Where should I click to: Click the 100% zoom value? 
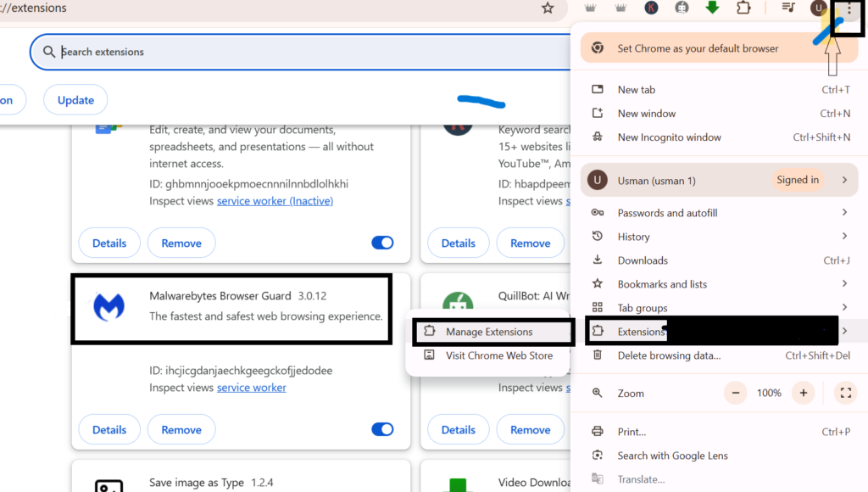click(769, 393)
